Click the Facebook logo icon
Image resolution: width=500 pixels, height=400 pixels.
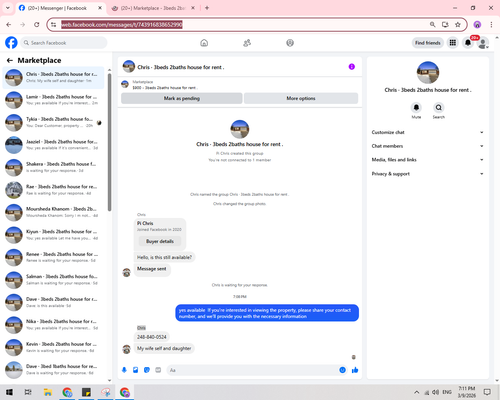[x=11, y=43]
